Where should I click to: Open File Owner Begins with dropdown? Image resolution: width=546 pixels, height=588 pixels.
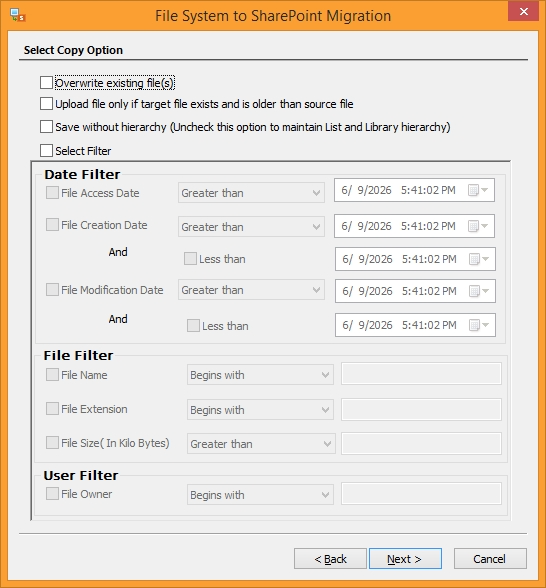[x=260, y=495]
